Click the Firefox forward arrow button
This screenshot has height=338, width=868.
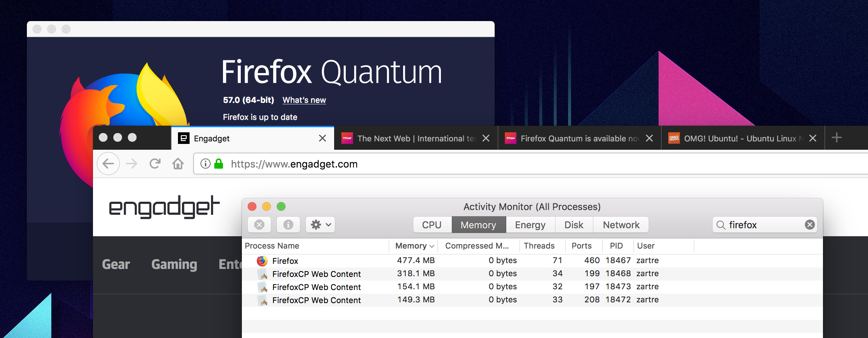(131, 164)
